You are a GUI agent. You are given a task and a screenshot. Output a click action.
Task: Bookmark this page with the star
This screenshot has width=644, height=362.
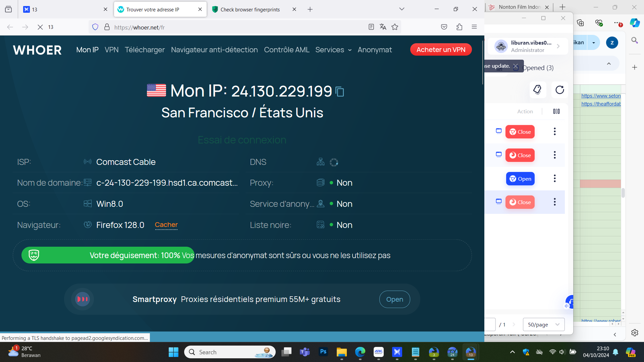tap(395, 27)
